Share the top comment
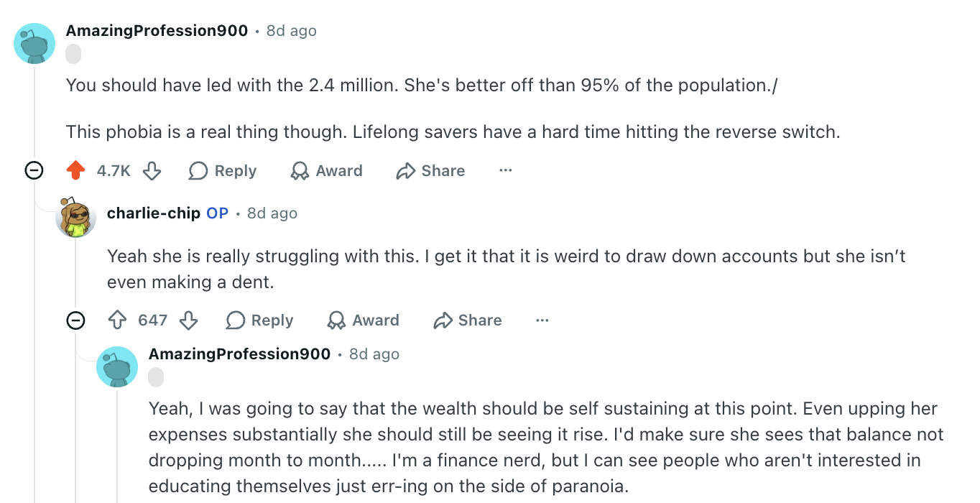This screenshot has height=503, width=980. click(431, 171)
